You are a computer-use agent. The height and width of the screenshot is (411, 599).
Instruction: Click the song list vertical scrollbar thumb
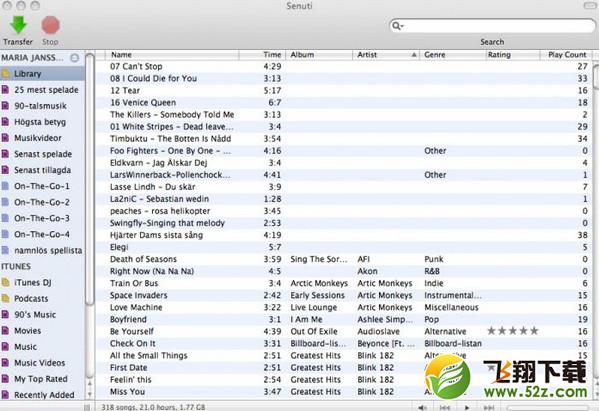[x=596, y=77]
